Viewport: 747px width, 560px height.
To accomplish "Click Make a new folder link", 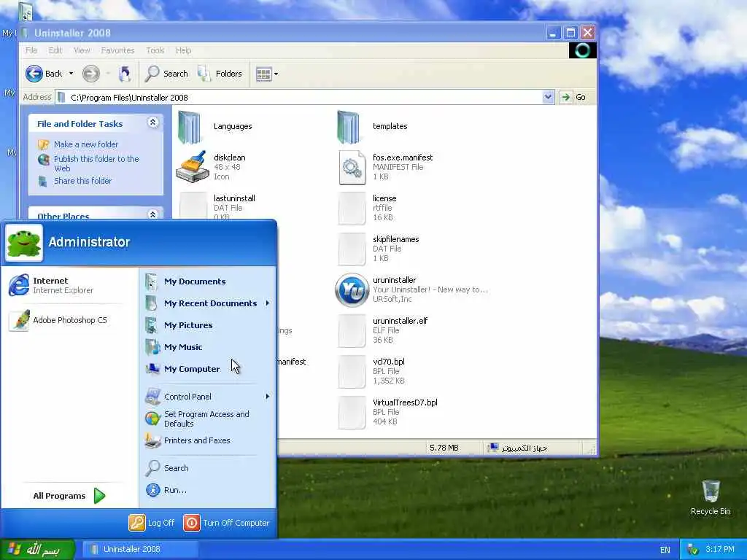I will click(x=86, y=144).
